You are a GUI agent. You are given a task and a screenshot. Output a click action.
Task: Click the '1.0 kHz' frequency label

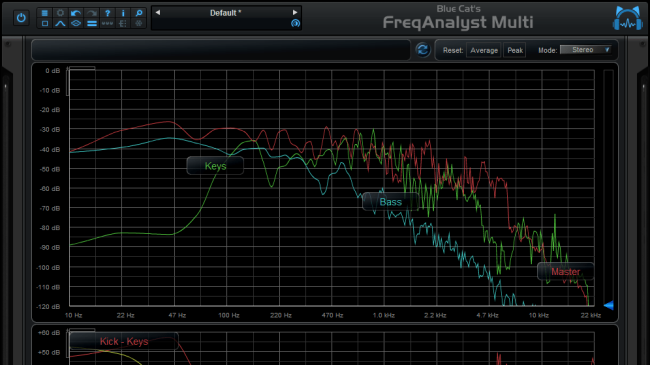(384, 315)
